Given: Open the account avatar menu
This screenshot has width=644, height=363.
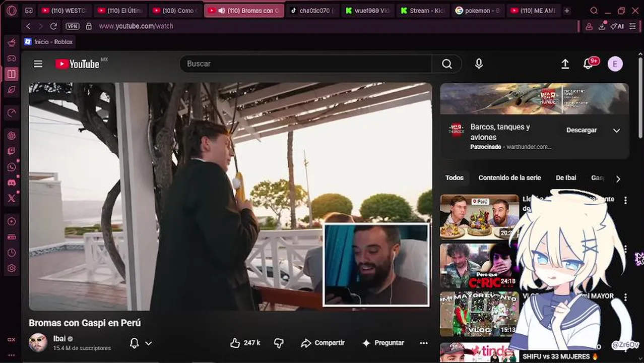Looking at the screenshot, I should click(x=615, y=64).
